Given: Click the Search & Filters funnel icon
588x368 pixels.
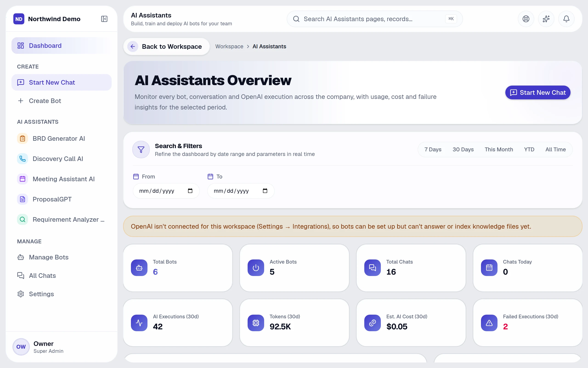Looking at the screenshot, I should coord(141,149).
